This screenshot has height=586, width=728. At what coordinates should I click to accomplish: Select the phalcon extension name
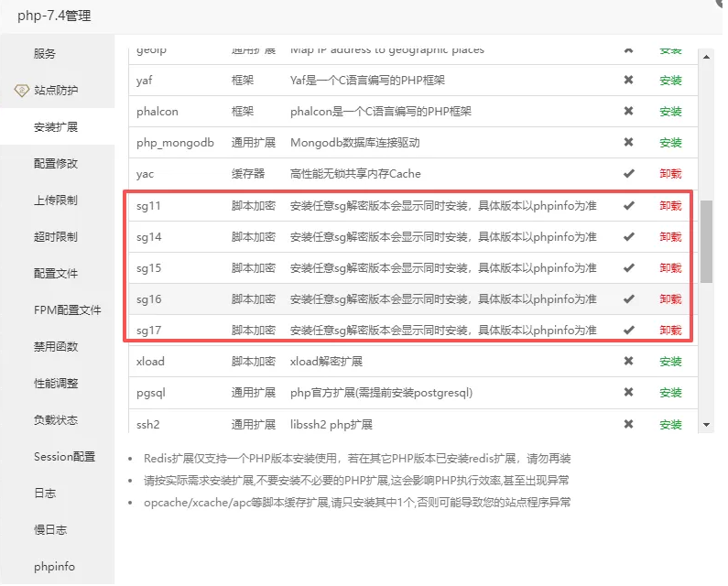coord(158,112)
